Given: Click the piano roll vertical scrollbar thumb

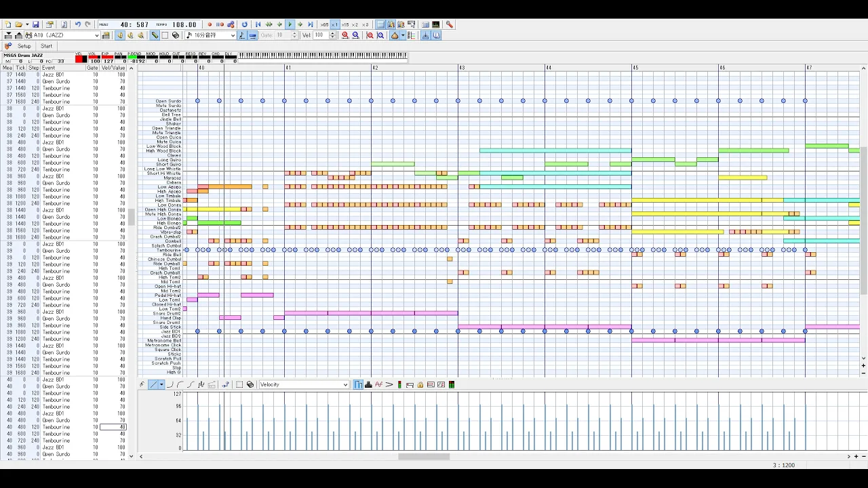Looking at the screenshot, I should pos(863,220).
